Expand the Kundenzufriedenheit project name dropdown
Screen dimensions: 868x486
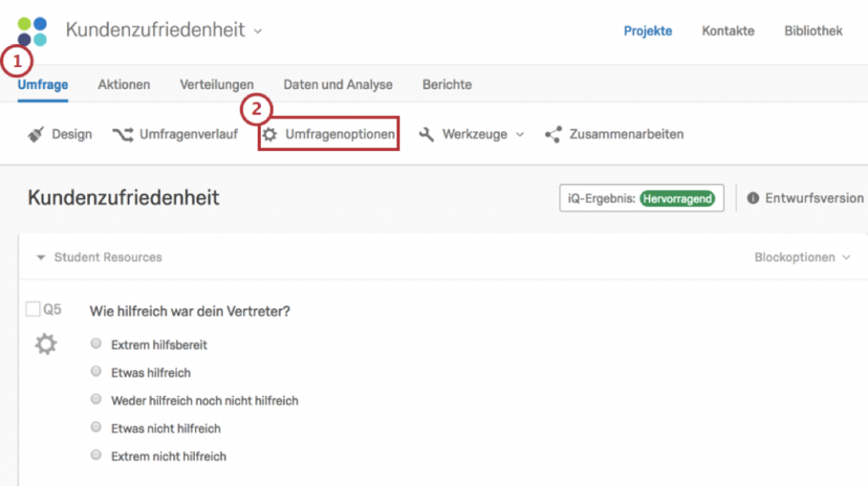click(258, 31)
